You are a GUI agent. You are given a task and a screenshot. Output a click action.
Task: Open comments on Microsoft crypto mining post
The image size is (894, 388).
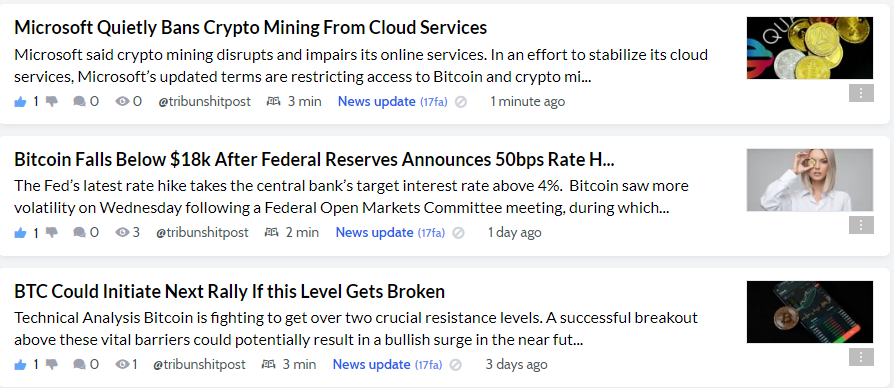click(x=80, y=102)
